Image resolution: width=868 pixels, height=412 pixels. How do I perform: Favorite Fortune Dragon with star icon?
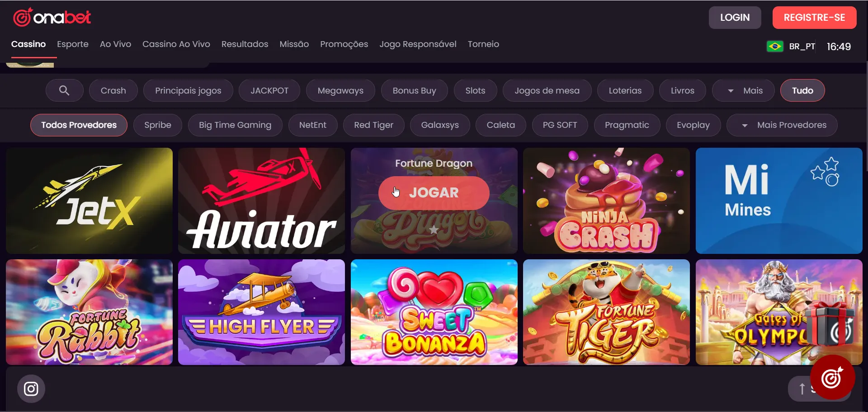pos(434,230)
